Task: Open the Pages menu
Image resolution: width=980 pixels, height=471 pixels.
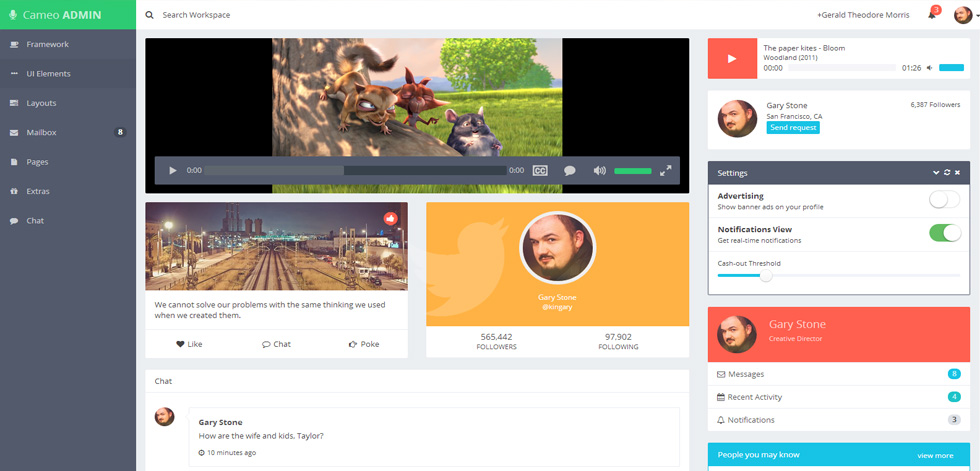Action: 68,162
